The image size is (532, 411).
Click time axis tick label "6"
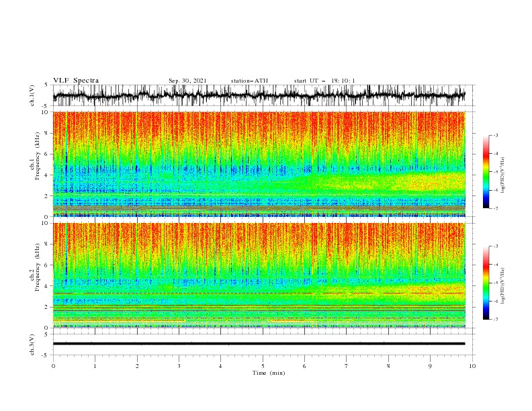coord(304,366)
